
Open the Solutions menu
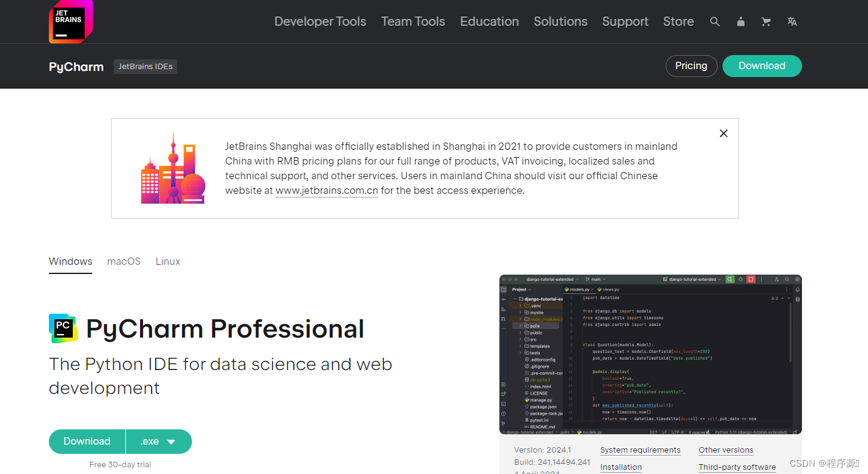[561, 21]
